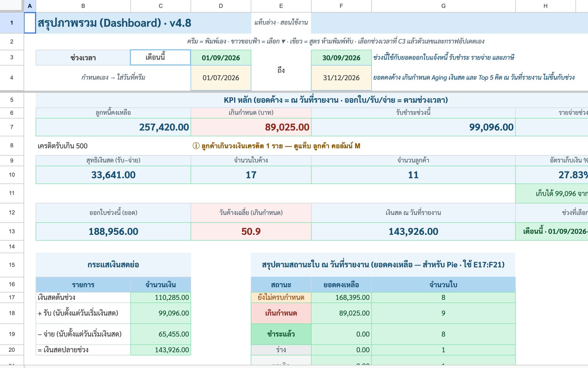Click the KPI หลัก section header
The image size is (588, 368).
pyautogui.click(x=336, y=100)
